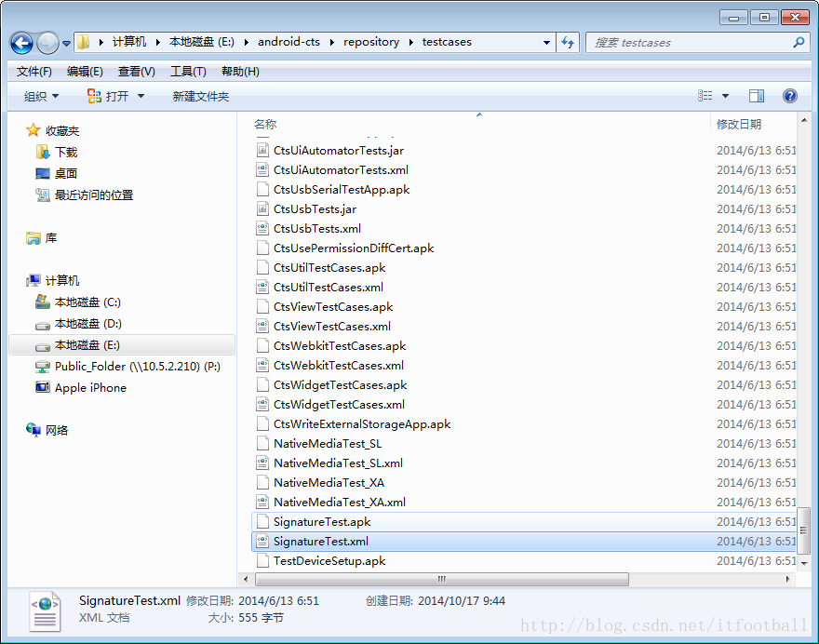The height and width of the screenshot is (644, 819).
Task: Navigate to 本地磁盘 (E:) breadcrumb
Action: 202,42
